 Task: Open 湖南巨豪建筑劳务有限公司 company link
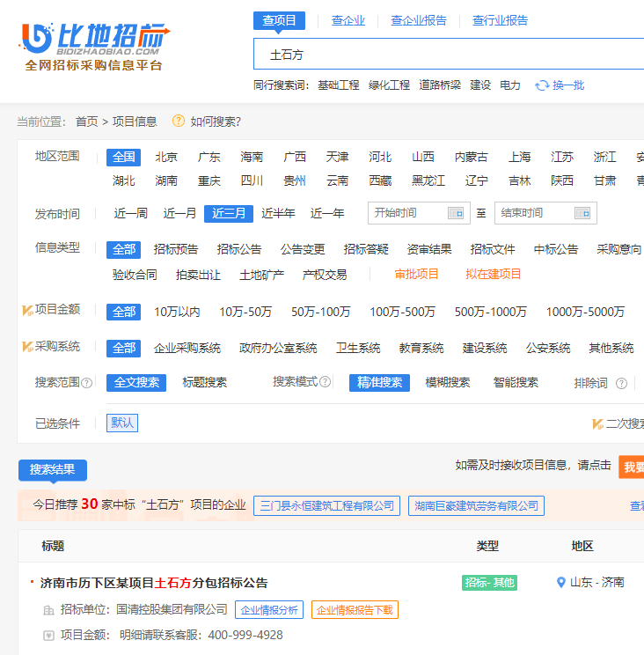coord(476,506)
